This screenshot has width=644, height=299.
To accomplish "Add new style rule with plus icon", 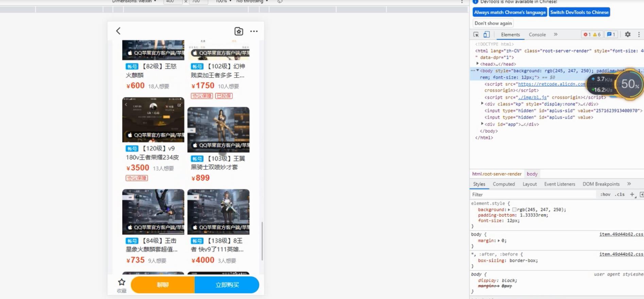I will [x=632, y=195].
